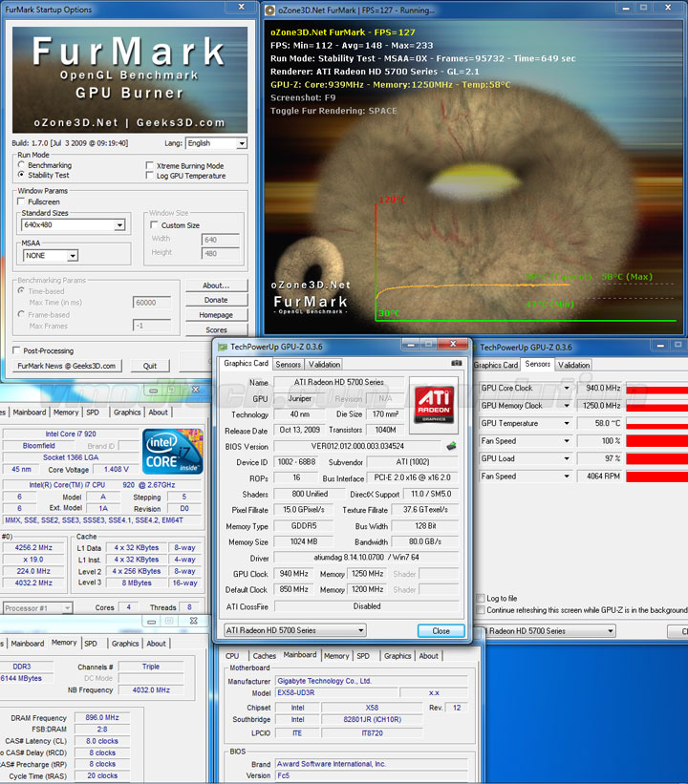Image resolution: width=688 pixels, height=784 pixels.
Task: Open Graphics Card tab in Sensors window
Action: (495, 365)
